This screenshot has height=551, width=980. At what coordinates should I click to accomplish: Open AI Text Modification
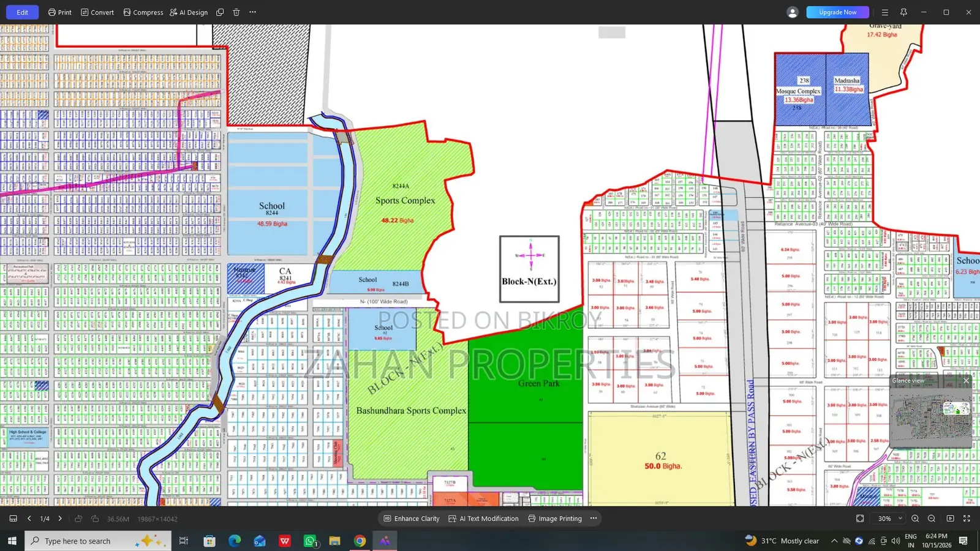(483, 519)
